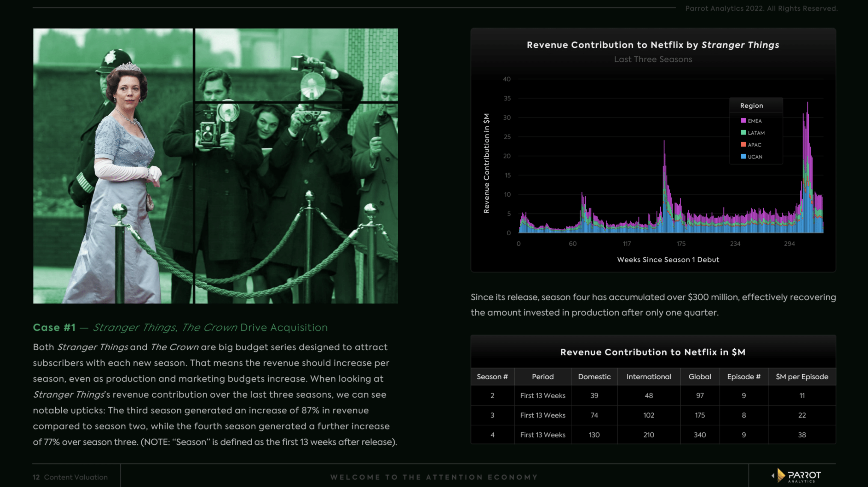Click the Domestic value 74

click(x=594, y=415)
